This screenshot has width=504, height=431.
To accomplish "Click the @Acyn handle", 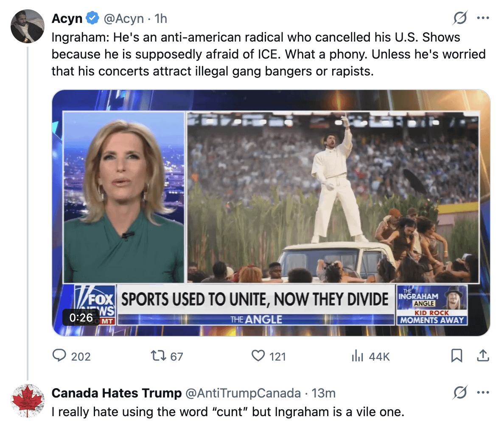I will tap(124, 19).
